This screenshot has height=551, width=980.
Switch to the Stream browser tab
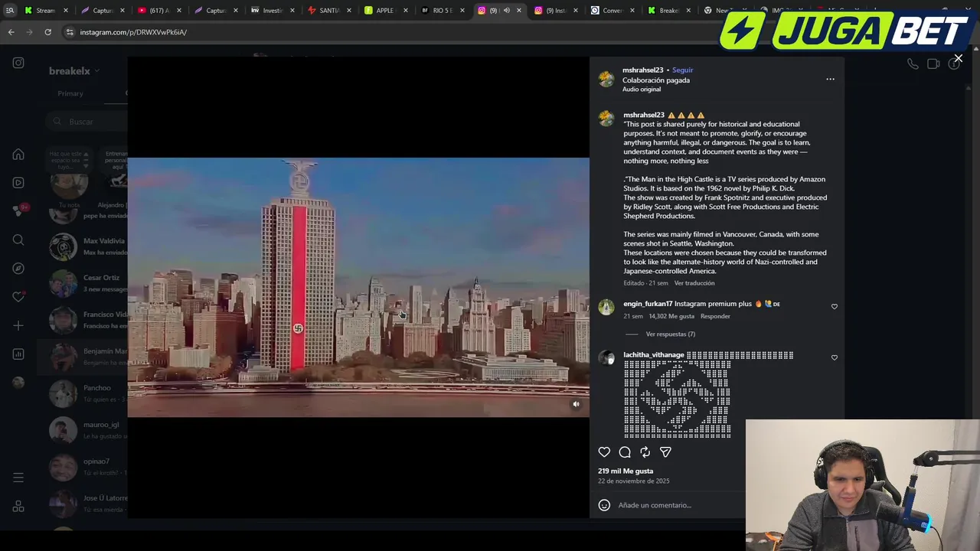[46, 10]
